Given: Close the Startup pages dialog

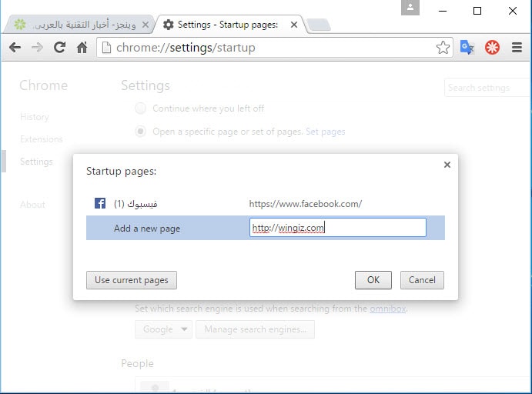Looking at the screenshot, I should point(447,164).
